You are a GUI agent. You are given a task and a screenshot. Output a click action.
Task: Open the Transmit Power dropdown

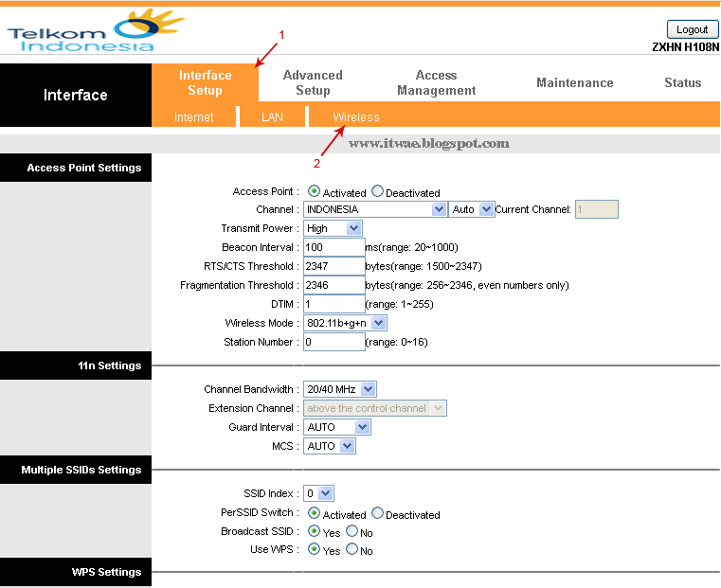pos(333,228)
